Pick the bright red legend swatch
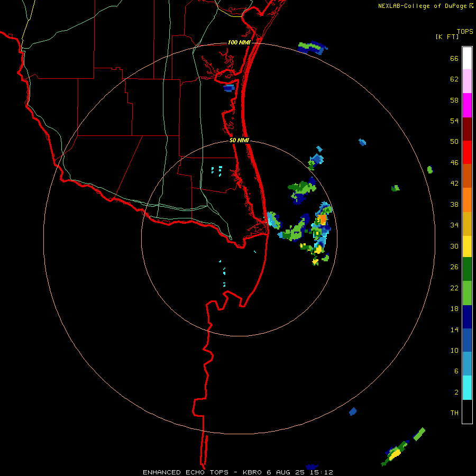Image resolution: width=476 pixels, height=476 pixels. [467, 152]
